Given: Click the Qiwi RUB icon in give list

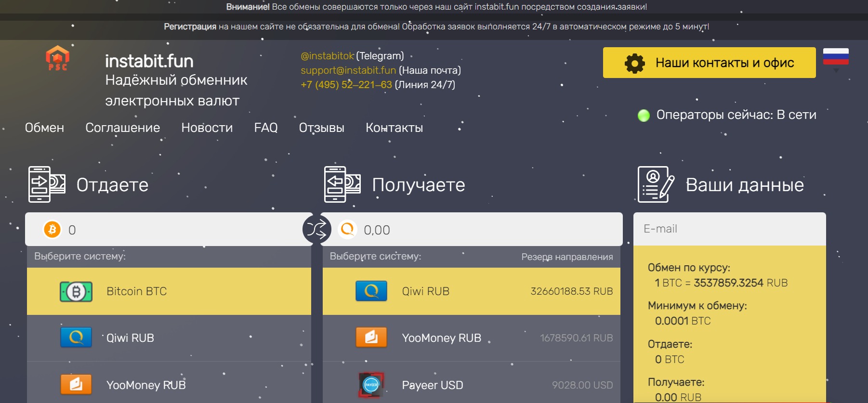Looking at the screenshot, I should click(76, 338).
